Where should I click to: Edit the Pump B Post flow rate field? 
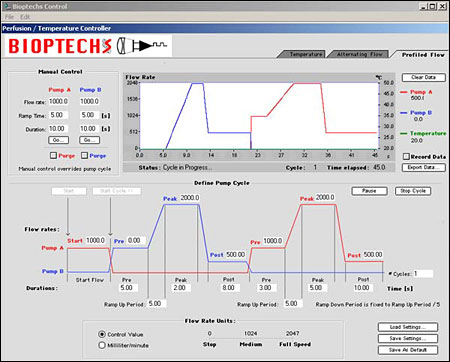click(x=236, y=255)
